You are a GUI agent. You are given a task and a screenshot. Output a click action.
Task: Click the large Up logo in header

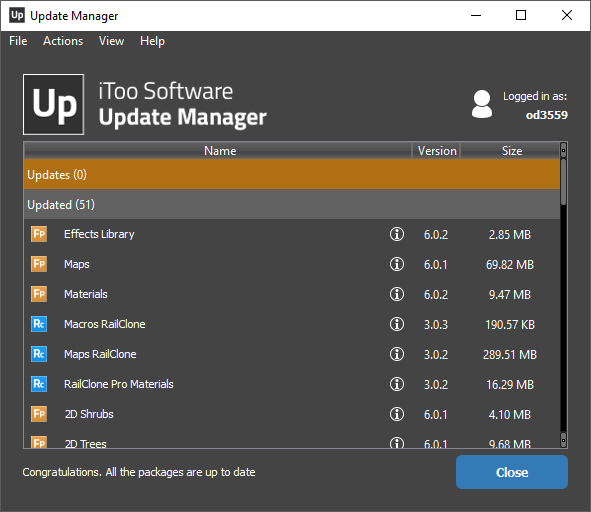[54, 104]
